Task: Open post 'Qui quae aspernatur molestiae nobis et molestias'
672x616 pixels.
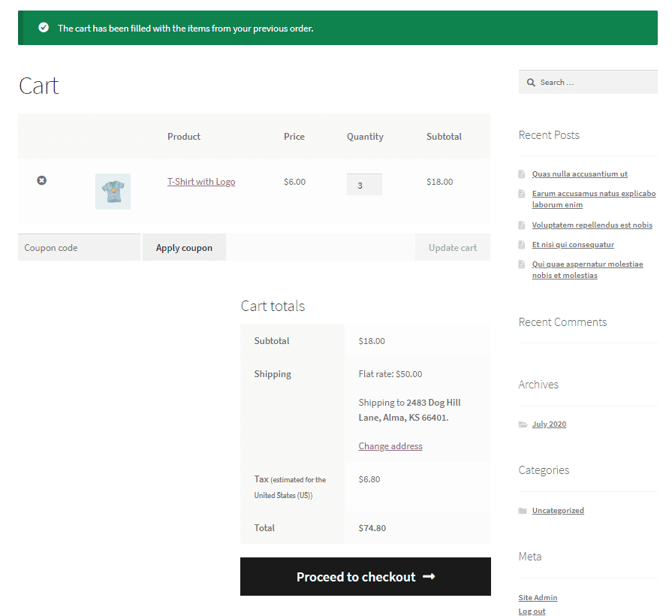Action: pyautogui.click(x=587, y=270)
